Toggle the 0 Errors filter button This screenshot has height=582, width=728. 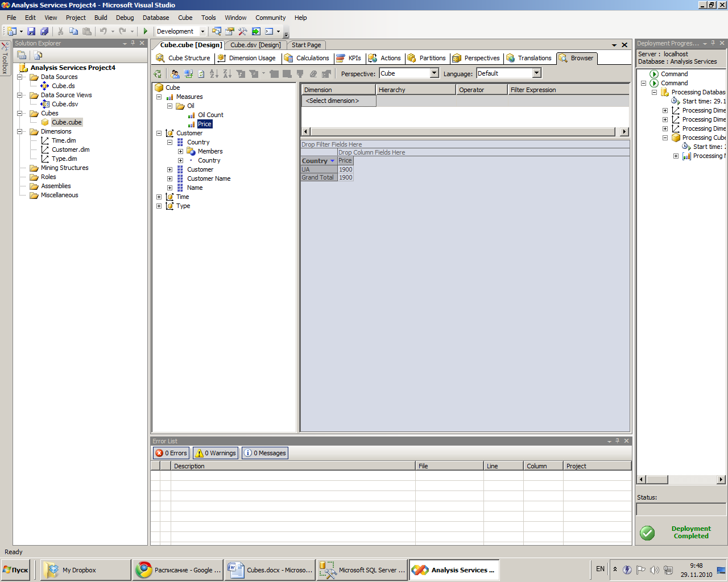coord(171,453)
